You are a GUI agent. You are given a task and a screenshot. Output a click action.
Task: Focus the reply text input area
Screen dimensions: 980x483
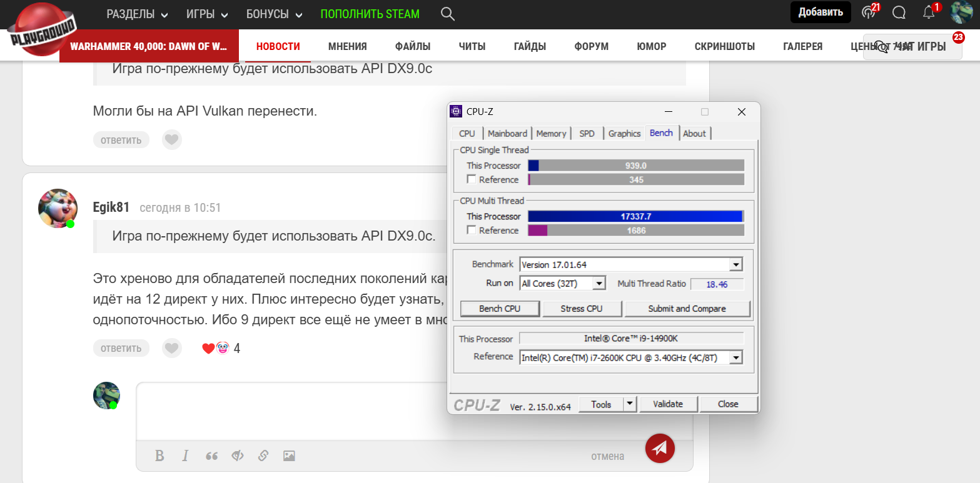coord(415,411)
